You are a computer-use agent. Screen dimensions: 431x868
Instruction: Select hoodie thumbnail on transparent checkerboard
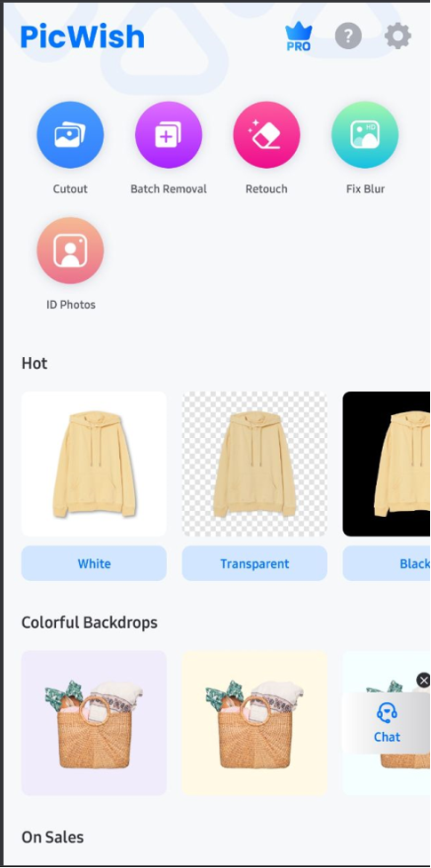(x=255, y=464)
